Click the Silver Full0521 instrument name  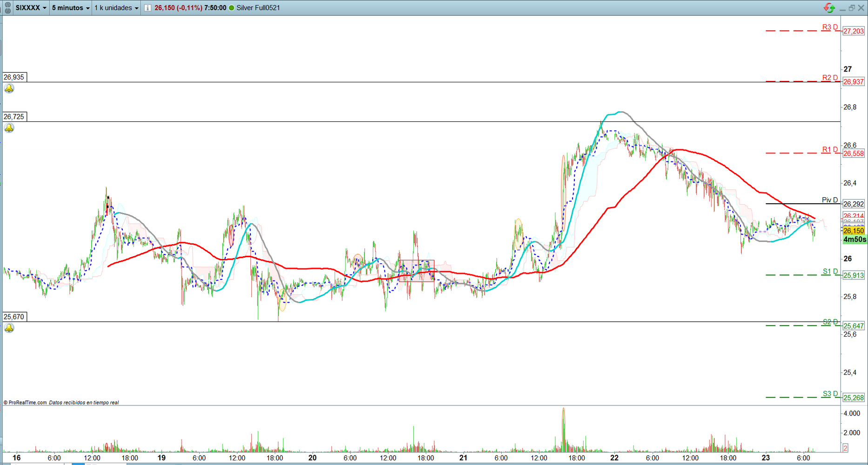tap(258, 8)
